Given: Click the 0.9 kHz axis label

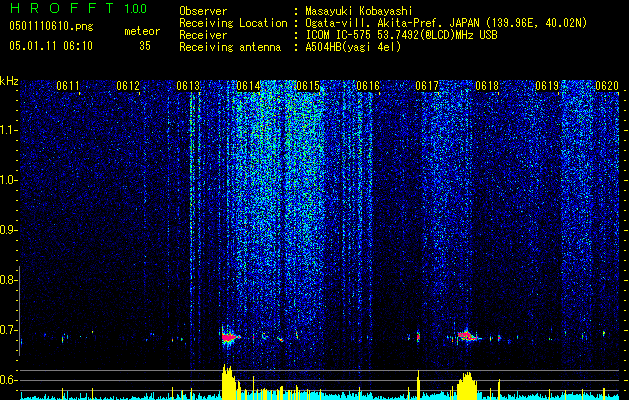Looking at the screenshot, I should pos(7,230).
